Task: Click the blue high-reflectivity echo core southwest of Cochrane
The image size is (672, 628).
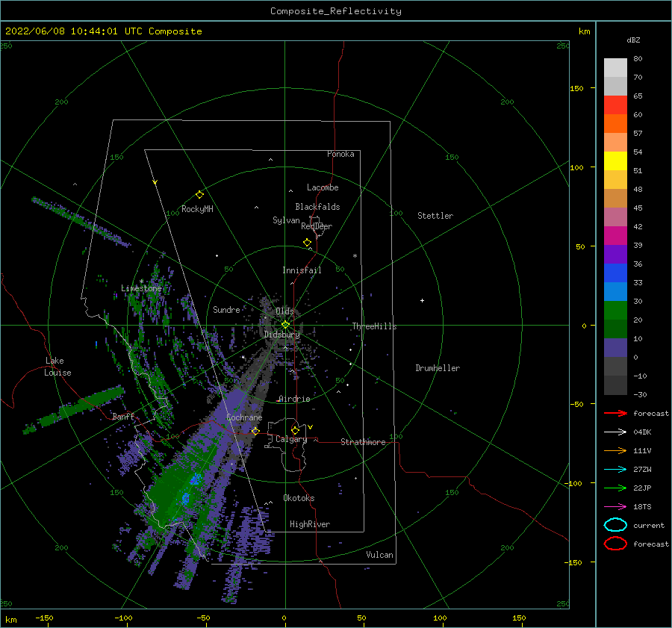Action: point(195,479)
